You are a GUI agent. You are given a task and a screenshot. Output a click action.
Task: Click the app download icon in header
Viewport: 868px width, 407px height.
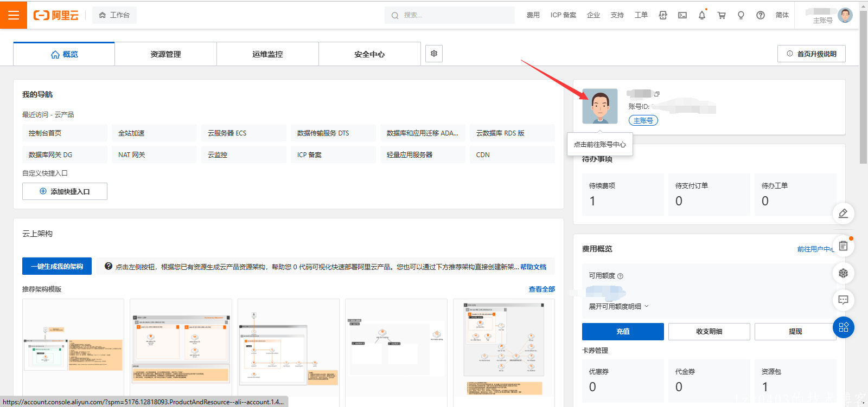click(x=663, y=15)
